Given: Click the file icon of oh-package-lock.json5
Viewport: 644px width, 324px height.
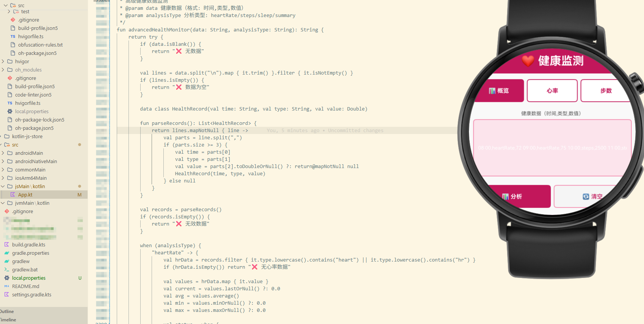Looking at the screenshot, I should click(x=10, y=120).
